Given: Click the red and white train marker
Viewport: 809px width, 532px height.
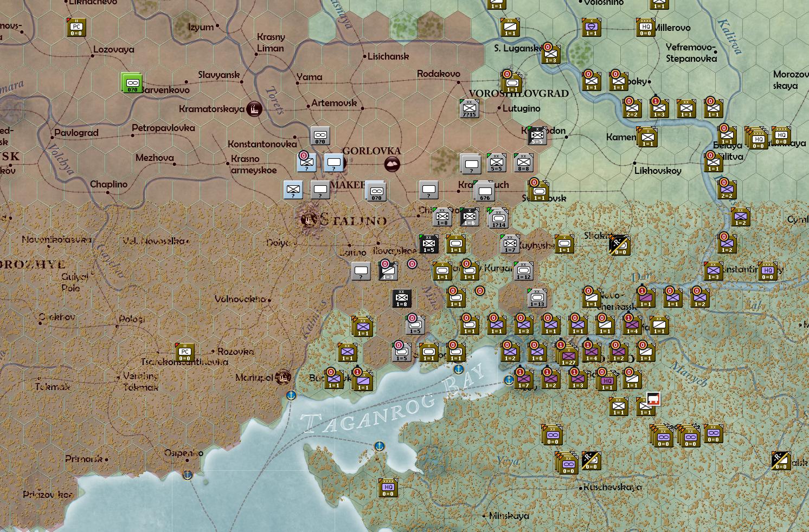Looking at the screenshot, I should coord(653,400).
